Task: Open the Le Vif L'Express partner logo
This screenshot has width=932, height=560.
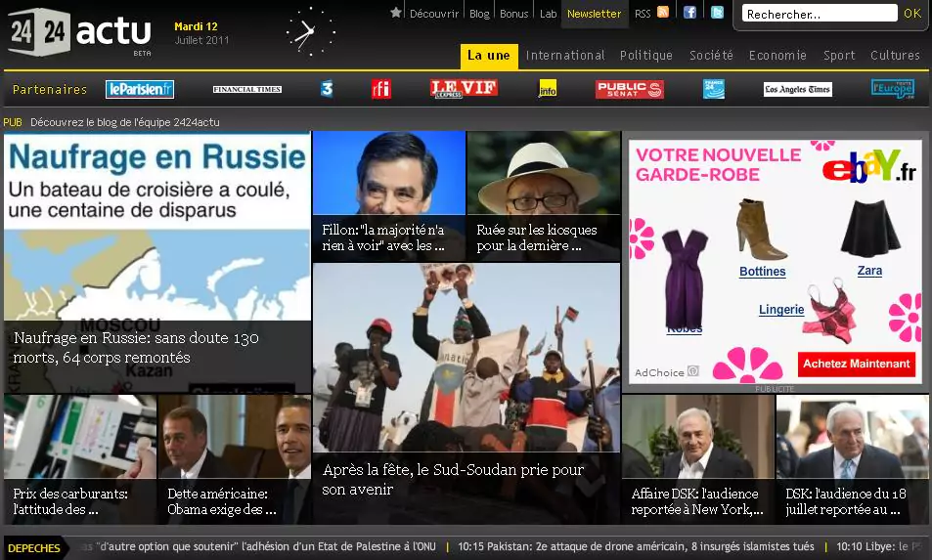Action: [464, 89]
